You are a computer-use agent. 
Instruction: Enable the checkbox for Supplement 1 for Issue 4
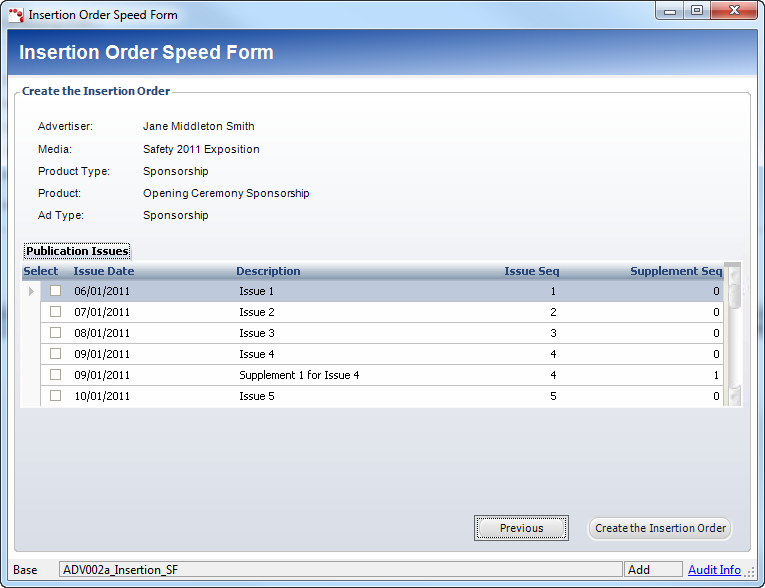point(56,375)
